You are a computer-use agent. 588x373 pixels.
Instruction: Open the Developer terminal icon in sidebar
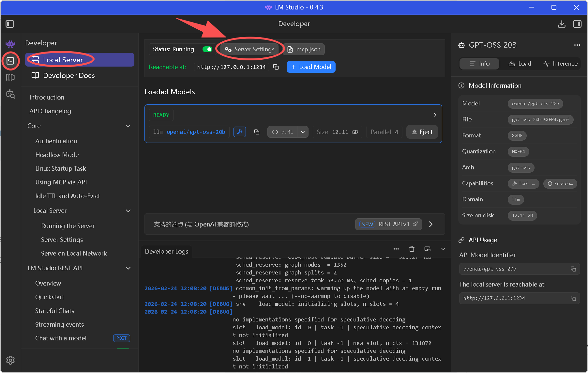pos(10,61)
